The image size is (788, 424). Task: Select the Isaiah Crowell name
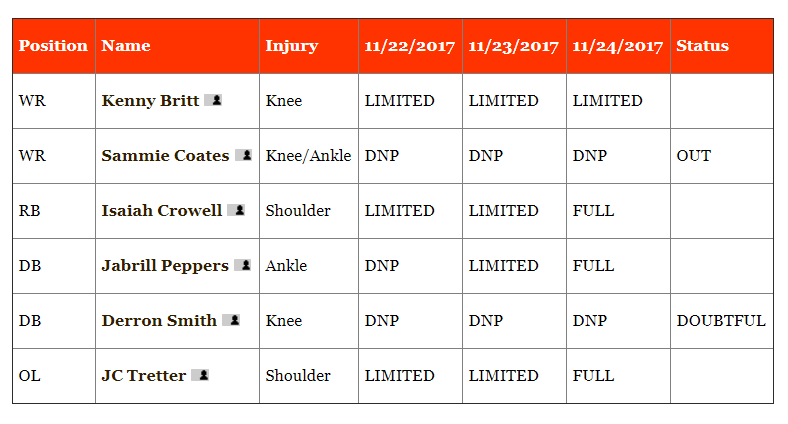point(162,210)
